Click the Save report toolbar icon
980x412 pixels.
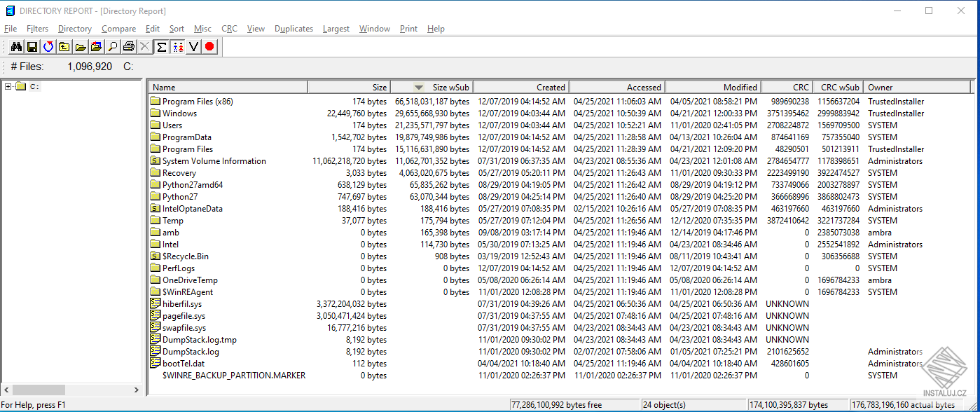click(32, 47)
